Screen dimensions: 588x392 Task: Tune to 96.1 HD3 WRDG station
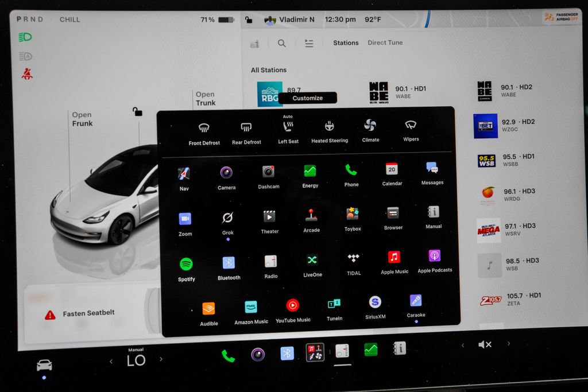[509, 195]
